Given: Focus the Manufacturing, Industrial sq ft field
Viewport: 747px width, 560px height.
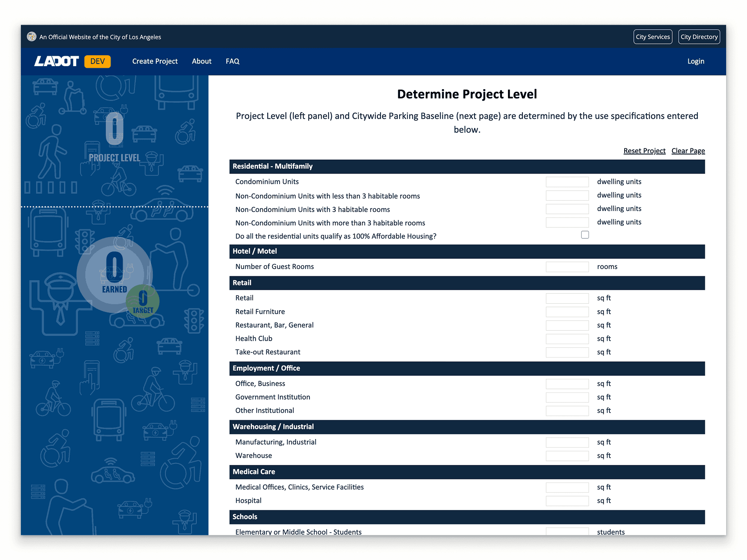Looking at the screenshot, I should tap(567, 443).
